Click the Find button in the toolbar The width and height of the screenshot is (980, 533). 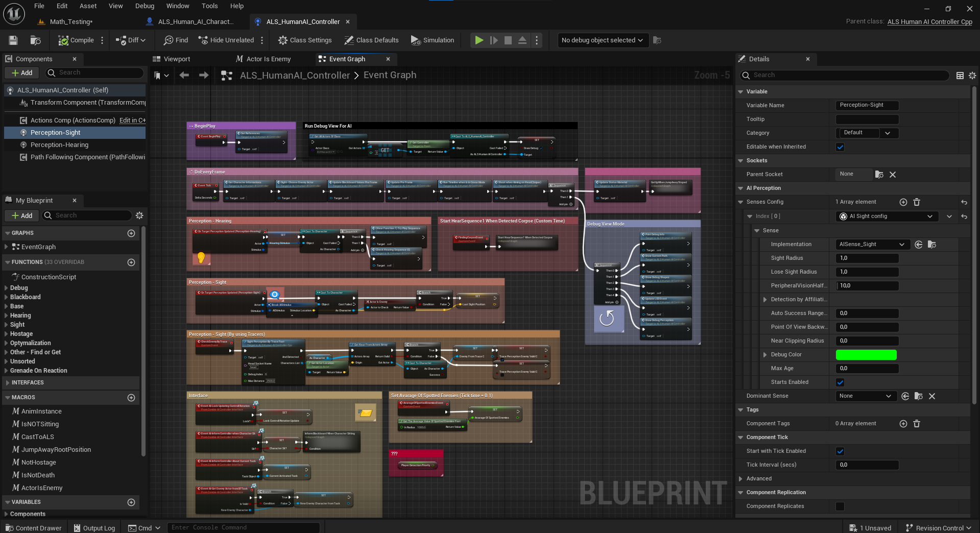click(x=176, y=40)
